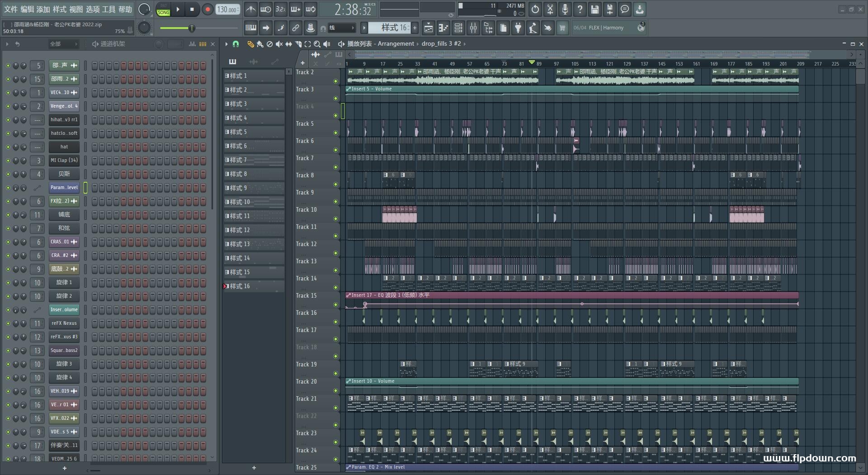Open the reFX Nexus channel button
The height and width of the screenshot is (475, 868).
coord(64,323)
